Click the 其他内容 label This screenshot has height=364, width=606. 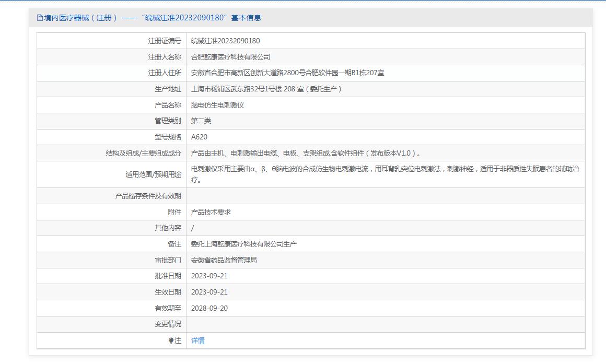(168, 228)
